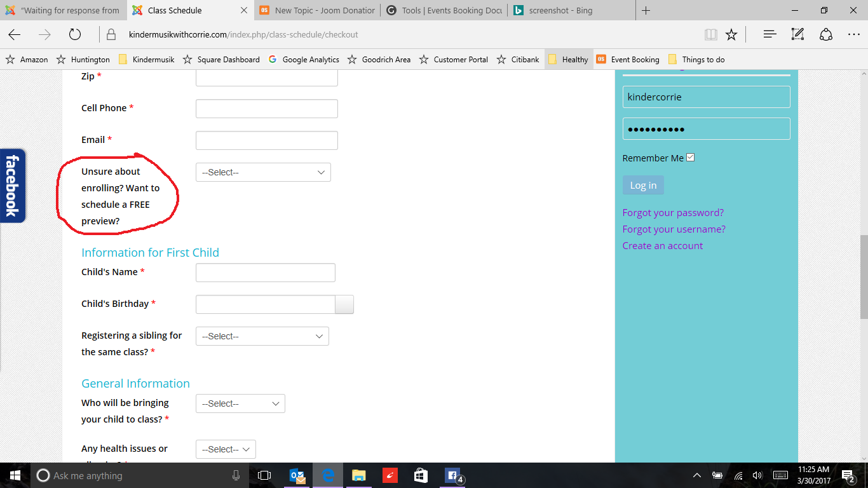The height and width of the screenshot is (488, 868).
Task: Expand the Who will be bringing dropdown
Action: (240, 403)
